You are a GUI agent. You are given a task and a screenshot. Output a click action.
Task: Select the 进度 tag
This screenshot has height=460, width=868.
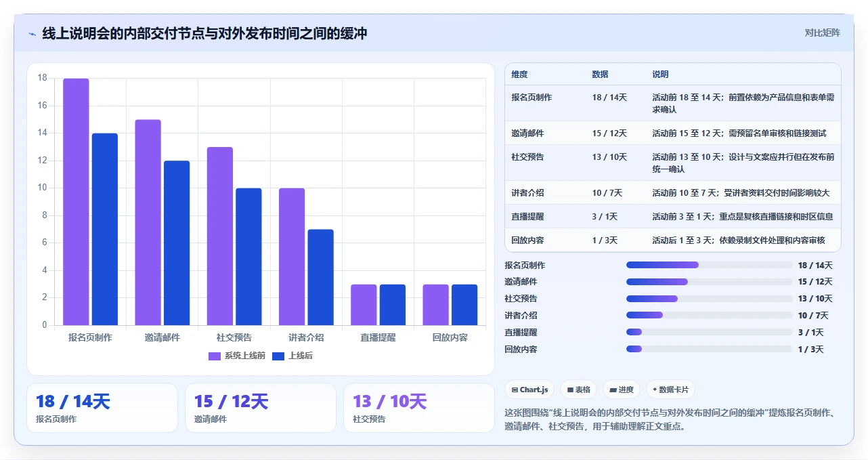[x=622, y=390]
